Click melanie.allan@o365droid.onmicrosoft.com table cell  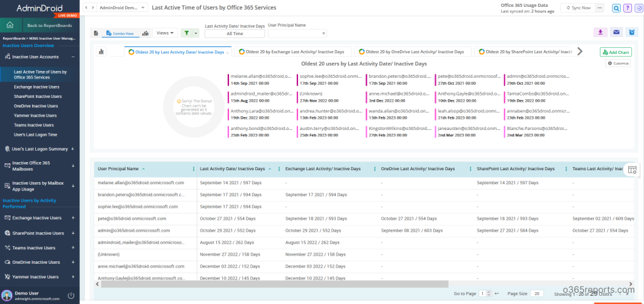(x=141, y=183)
